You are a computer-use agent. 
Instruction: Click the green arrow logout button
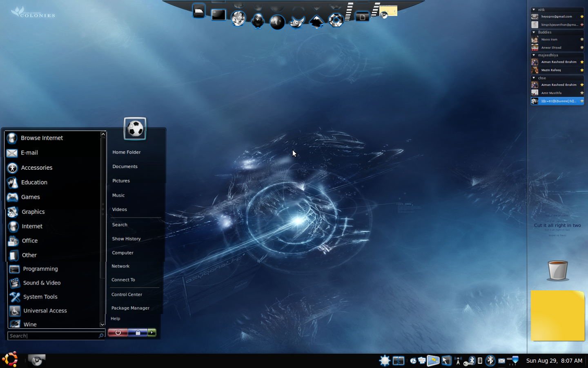tap(152, 332)
